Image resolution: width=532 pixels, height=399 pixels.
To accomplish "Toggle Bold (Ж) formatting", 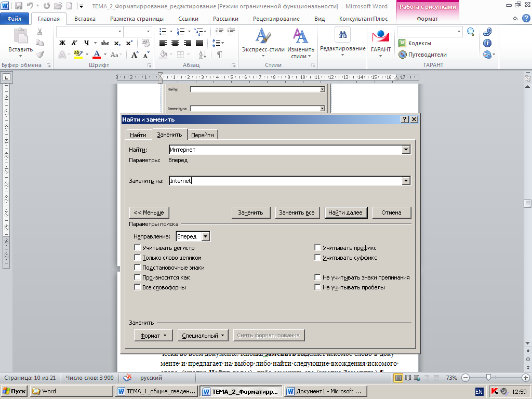I will pos(62,43).
